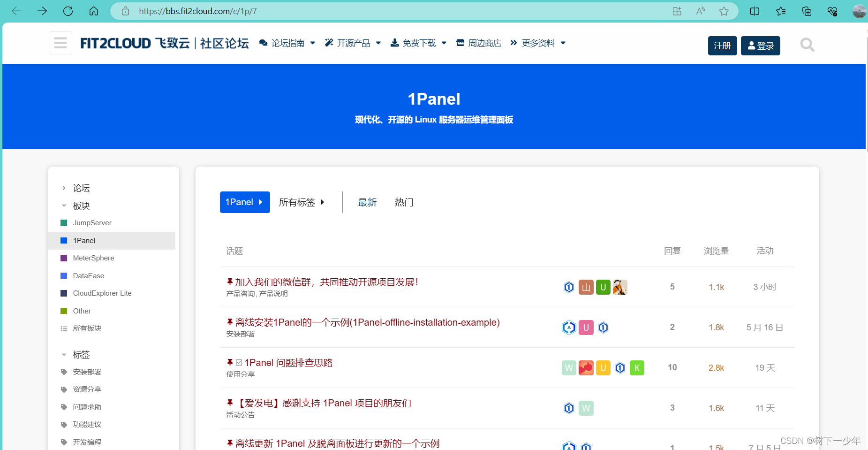Collapse the 标签 sidebar section
This screenshot has height=450, width=868.
[x=64, y=355]
